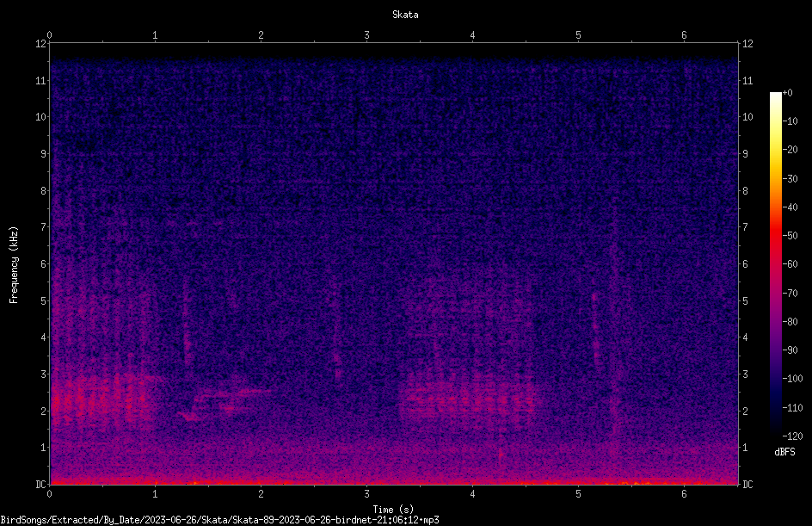
Task: Click the '-50' colorbar tick label
Action: pyautogui.click(x=790, y=235)
